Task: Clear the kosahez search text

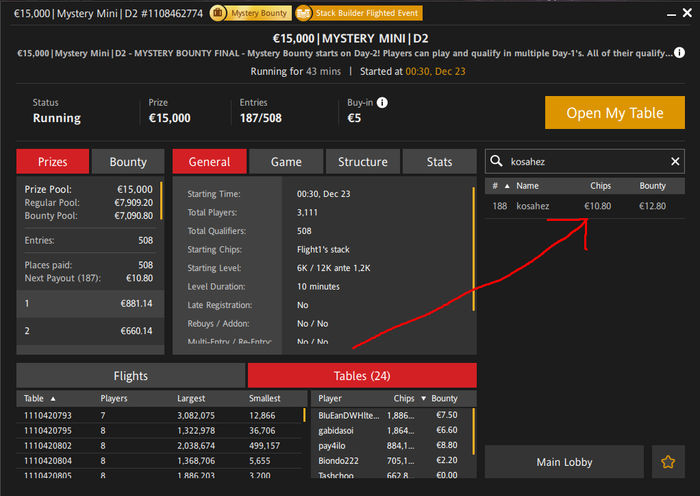Action: click(x=675, y=161)
